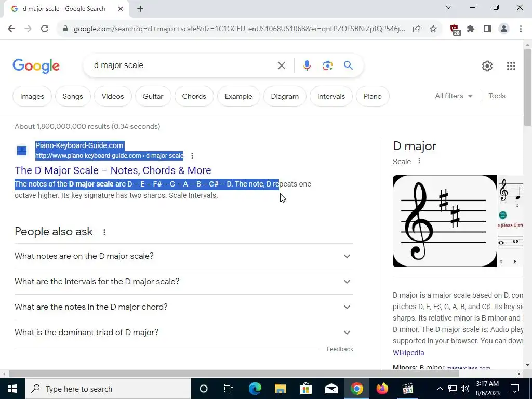Close the 'd major scale' tab
Viewport: 532px width, 399px height.
121,9
